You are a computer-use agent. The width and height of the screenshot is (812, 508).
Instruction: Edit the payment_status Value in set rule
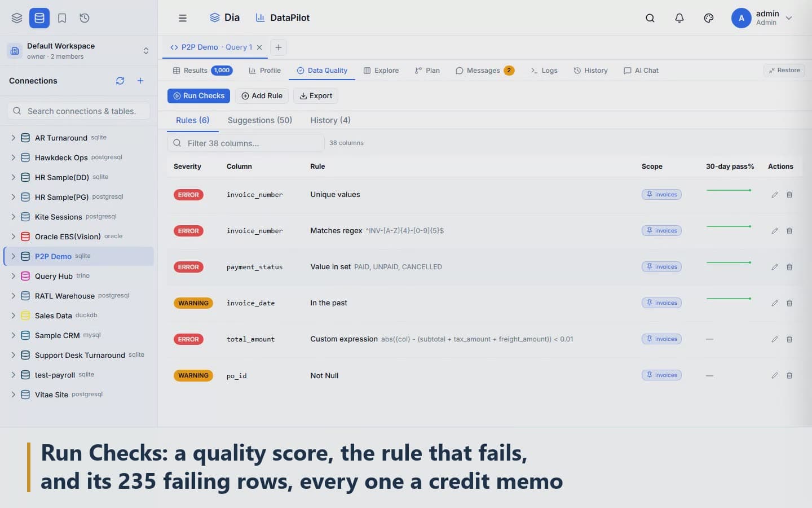click(x=775, y=267)
